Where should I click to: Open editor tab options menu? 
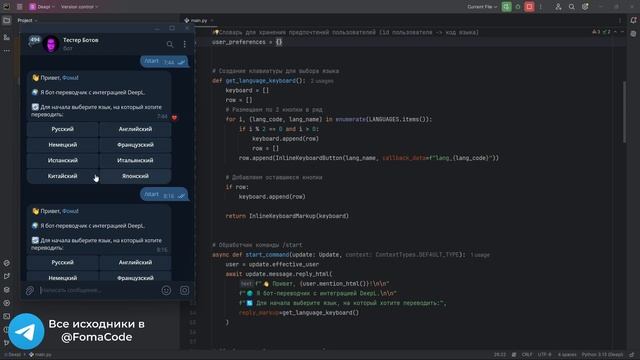point(620,20)
